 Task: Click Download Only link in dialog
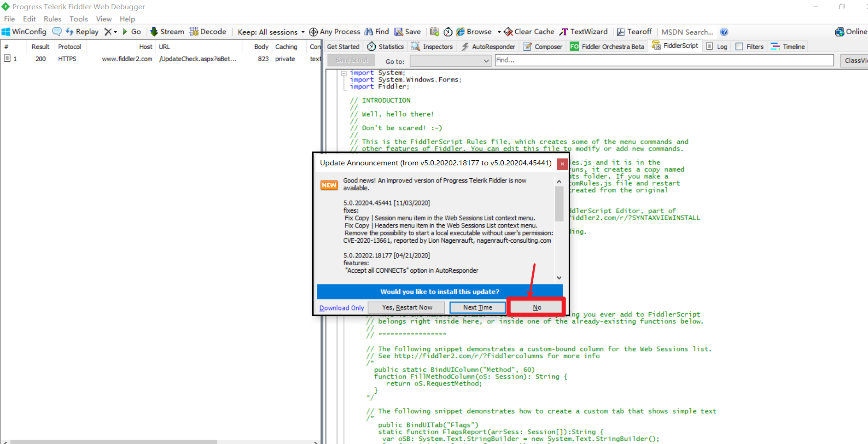coord(342,308)
